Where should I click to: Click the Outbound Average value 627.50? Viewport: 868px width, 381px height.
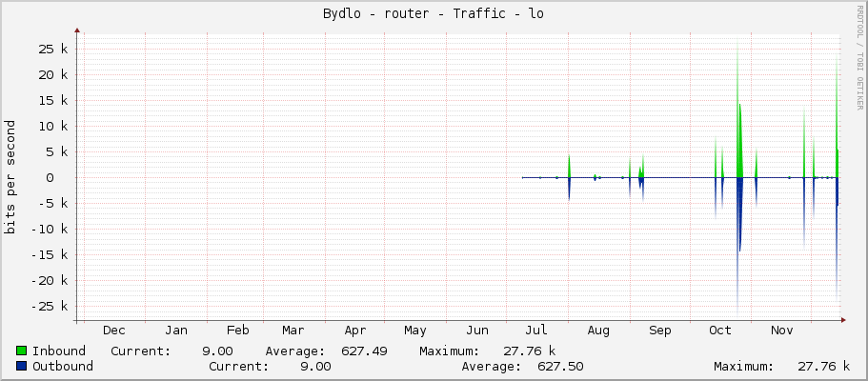click(560, 366)
